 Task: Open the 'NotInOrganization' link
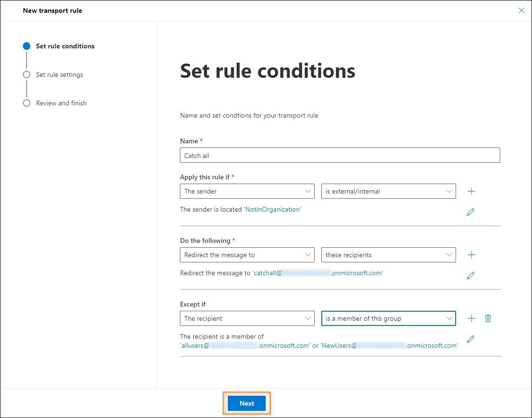pyautogui.click(x=272, y=209)
